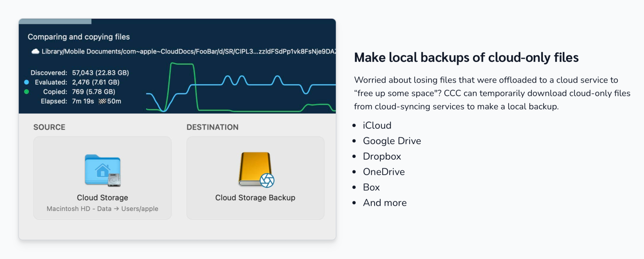Viewport: 644px width, 259px height.
Task: Click the cloud icon before the file path
Action: pyautogui.click(x=35, y=51)
